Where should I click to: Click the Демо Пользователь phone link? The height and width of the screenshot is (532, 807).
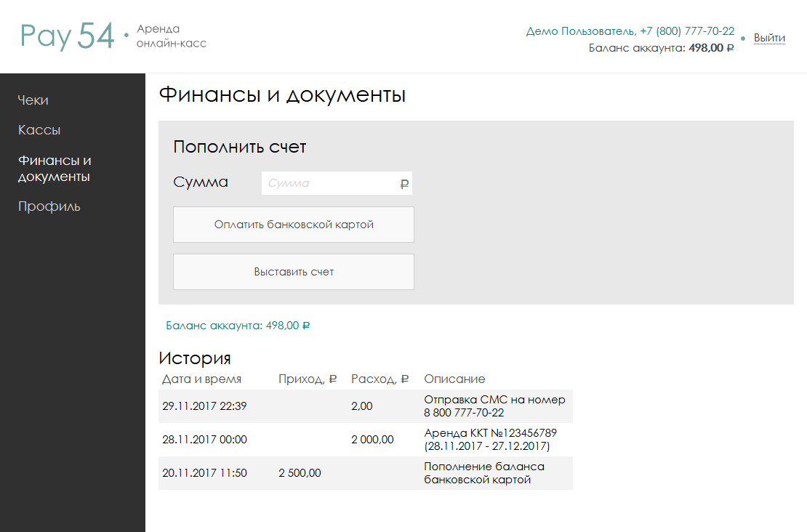pyautogui.click(x=630, y=31)
